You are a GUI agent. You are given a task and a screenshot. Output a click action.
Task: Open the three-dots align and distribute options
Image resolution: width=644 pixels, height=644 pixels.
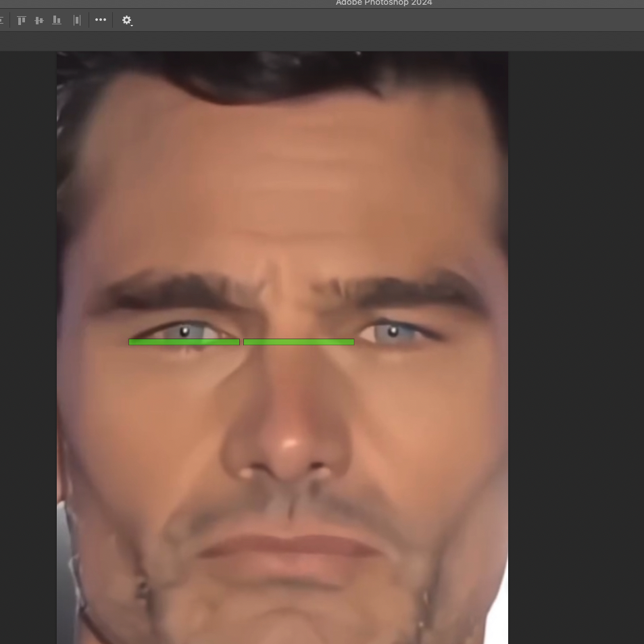101,20
